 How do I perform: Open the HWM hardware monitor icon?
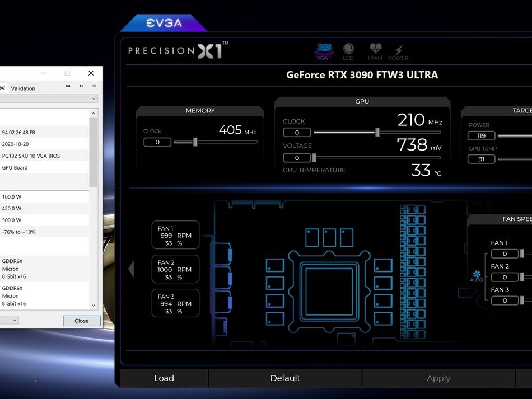point(375,51)
